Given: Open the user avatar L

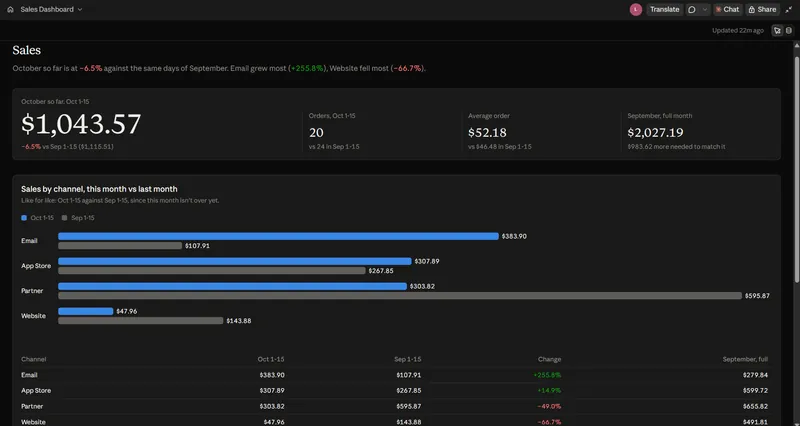Looking at the screenshot, I should coord(636,9).
